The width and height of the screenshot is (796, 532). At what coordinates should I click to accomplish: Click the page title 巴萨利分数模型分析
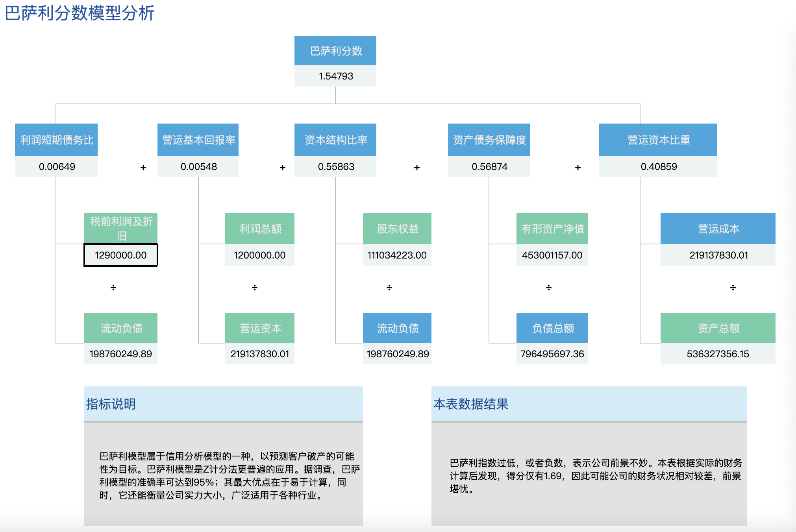point(80,13)
